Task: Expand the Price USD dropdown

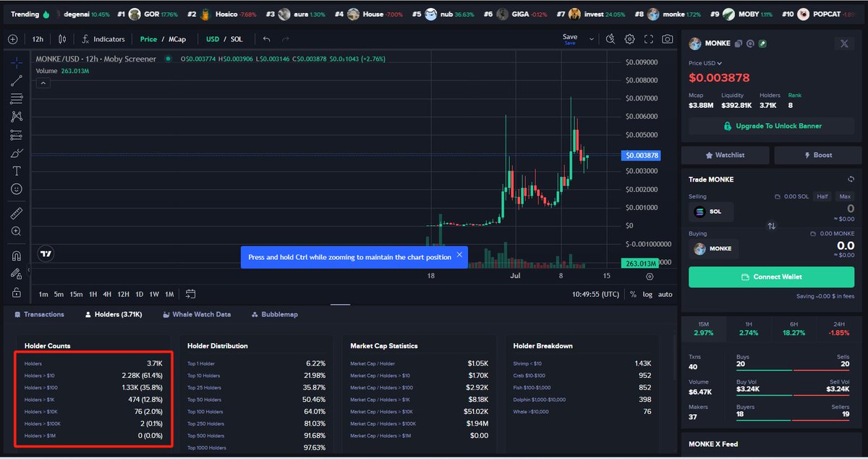Action: coord(705,63)
